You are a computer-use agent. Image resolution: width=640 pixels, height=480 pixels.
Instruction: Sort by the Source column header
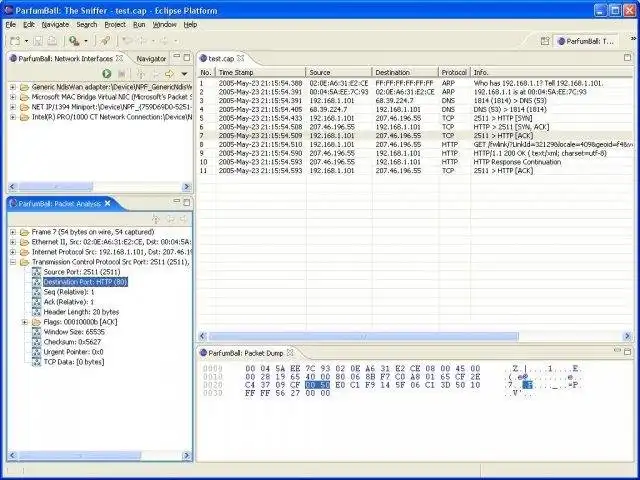pos(339,73)
